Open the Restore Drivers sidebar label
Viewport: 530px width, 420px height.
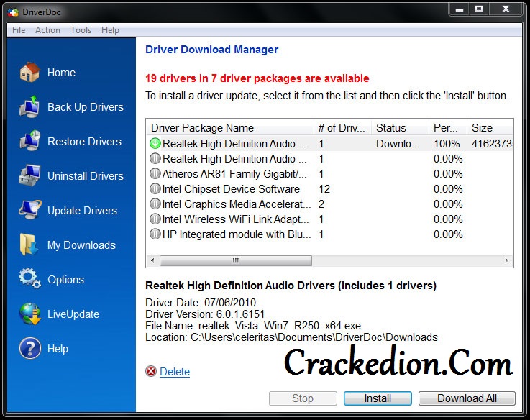pyautogui.click(x=85, y=142)
